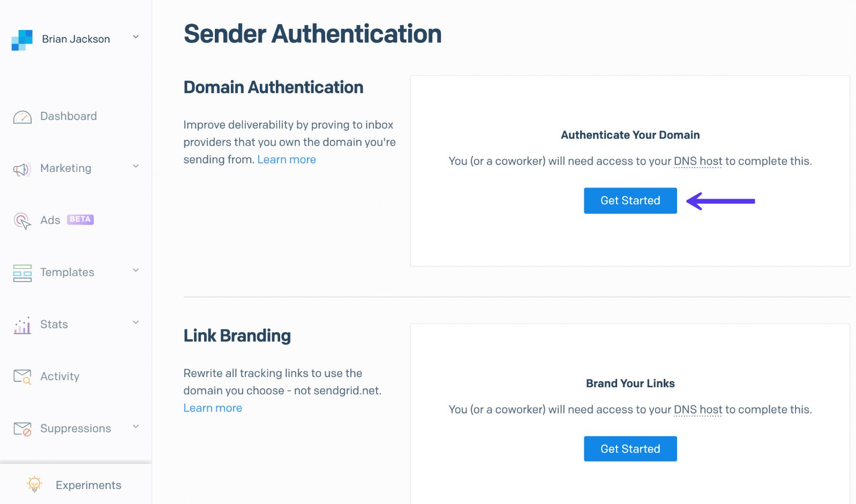
Task: Open the Domain Authentication Learn more link
Action: pyautogui.click(x=286, y=159)
